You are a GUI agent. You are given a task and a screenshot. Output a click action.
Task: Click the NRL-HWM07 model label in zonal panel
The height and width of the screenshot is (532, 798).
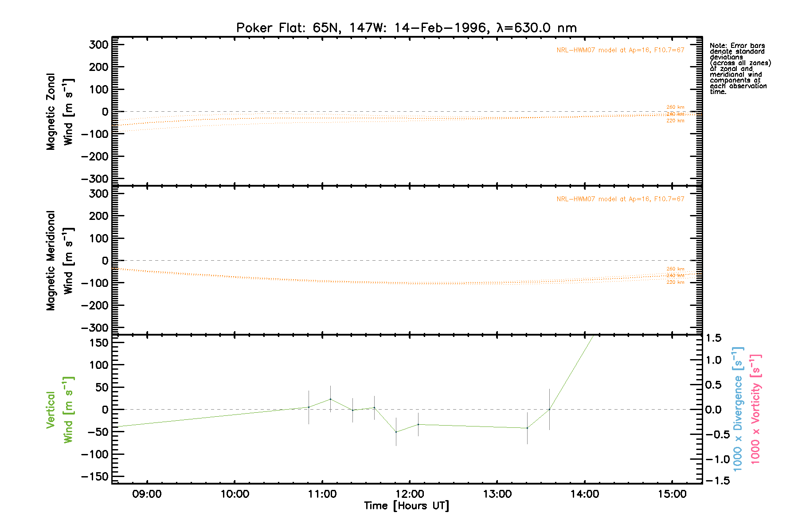[x=620, y=50]
